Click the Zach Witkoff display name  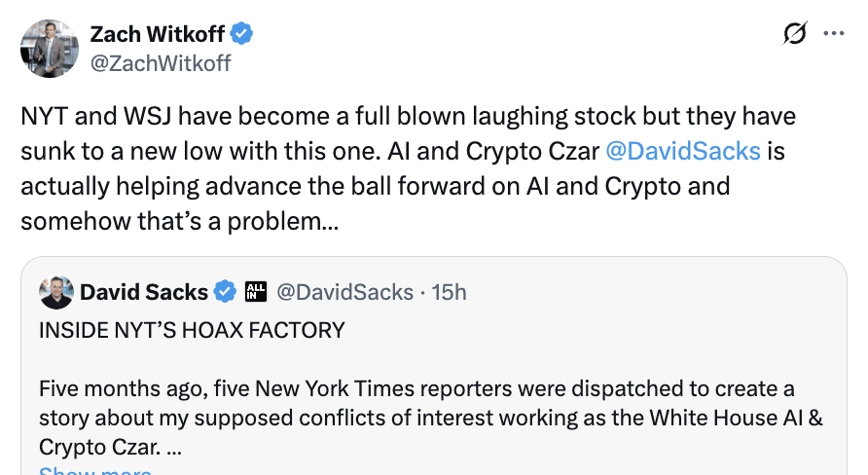click(x=157, y=34)
